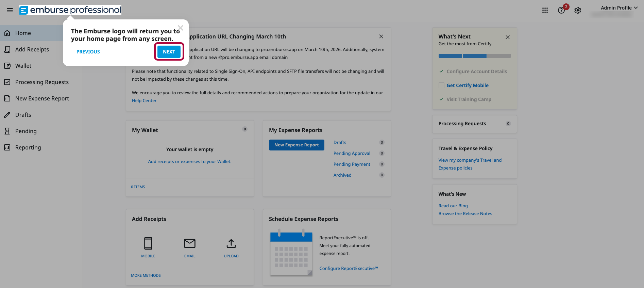Open Pending Payment link
The image size is (644, 288).
coord(352,164)
